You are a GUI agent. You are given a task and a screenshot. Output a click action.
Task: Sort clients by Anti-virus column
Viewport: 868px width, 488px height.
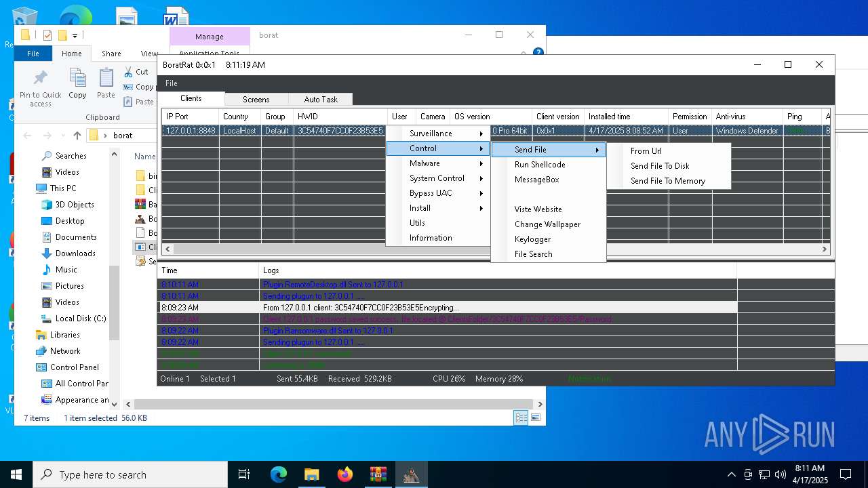pos(747,117)
